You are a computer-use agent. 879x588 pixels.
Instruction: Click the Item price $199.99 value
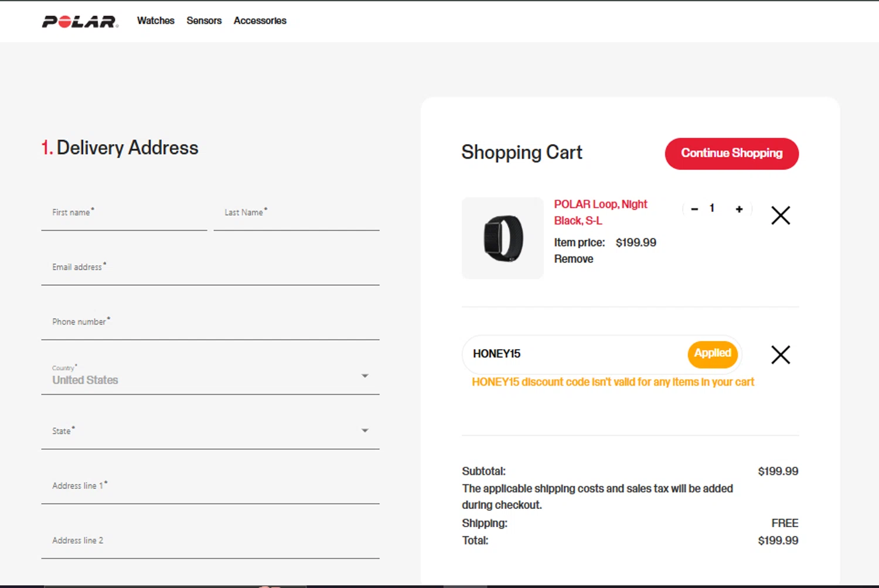point(636,242)
